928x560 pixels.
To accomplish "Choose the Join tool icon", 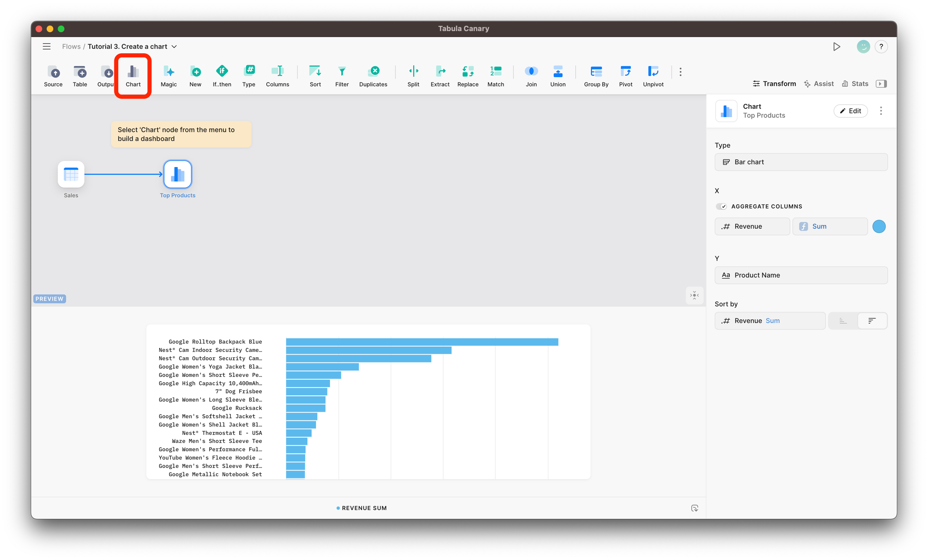I will point(531,75).
